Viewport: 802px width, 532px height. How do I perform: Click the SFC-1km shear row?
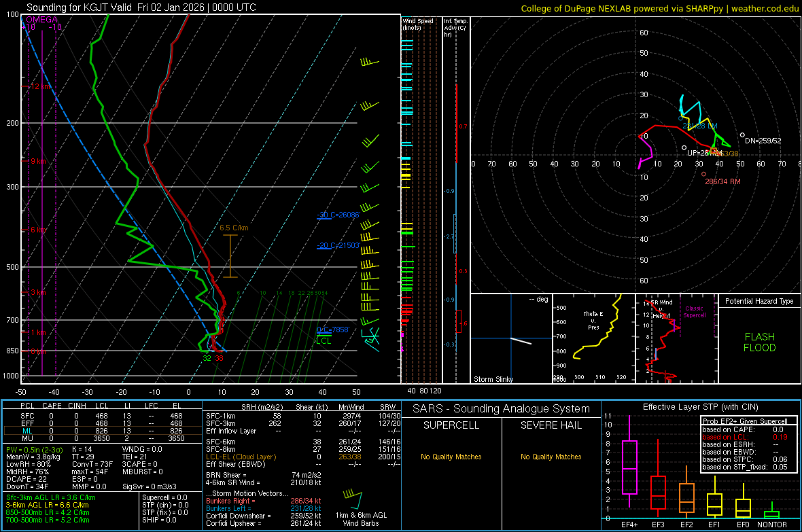(x=303, y=416)
